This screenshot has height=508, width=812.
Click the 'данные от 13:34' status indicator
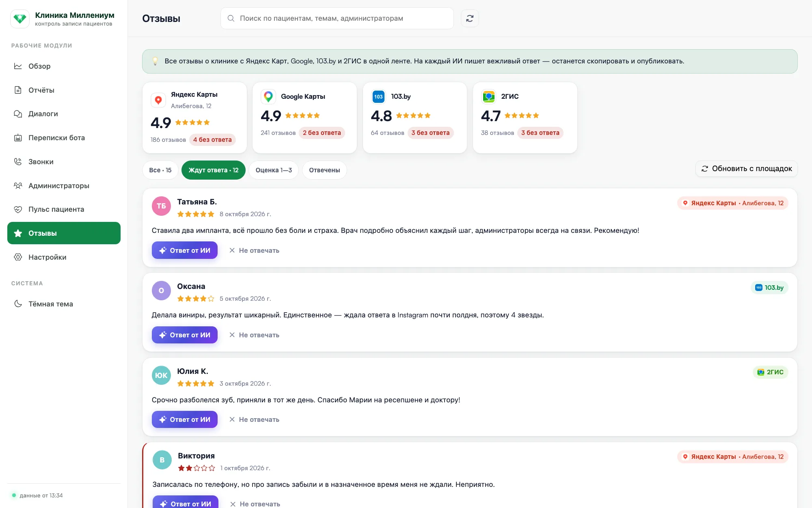click(x=37, y=495)
